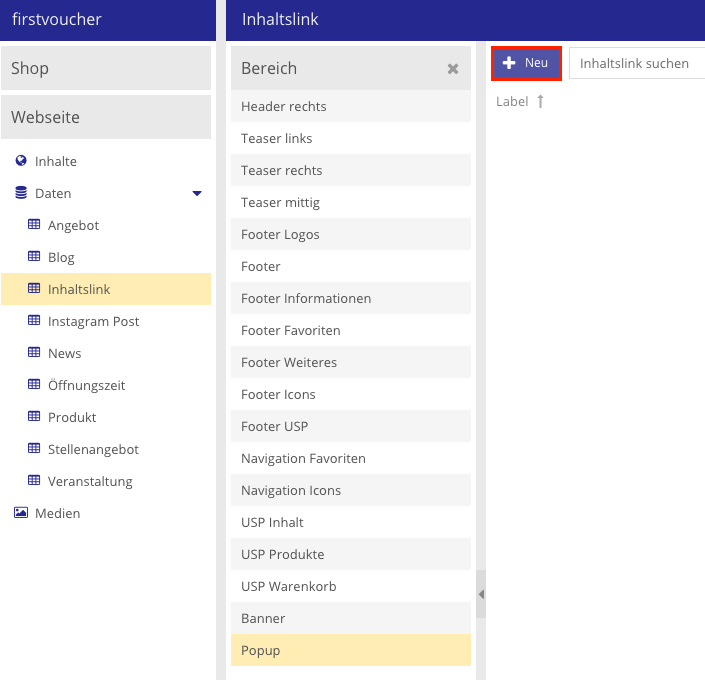Image resolution: width=705 pixels, height=680 pixels.
Task: Click the plus icon in Neu button
Action: (x=509, y=63)
